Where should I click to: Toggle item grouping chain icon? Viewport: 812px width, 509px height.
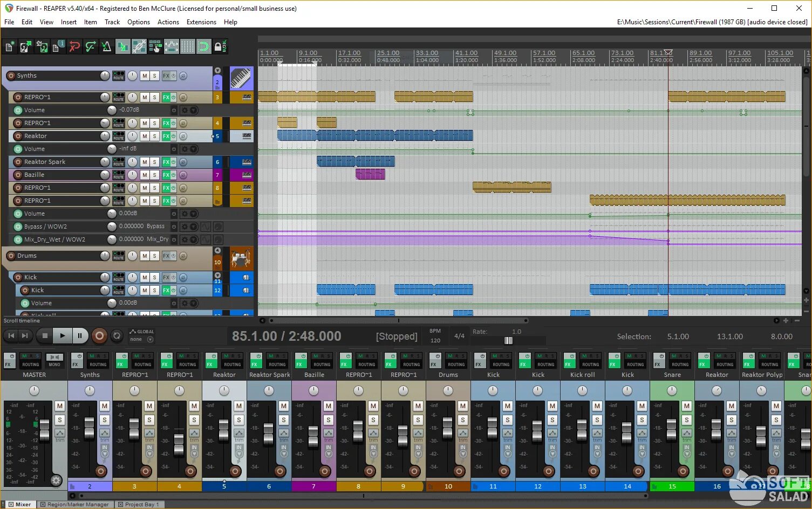(139, 47)
